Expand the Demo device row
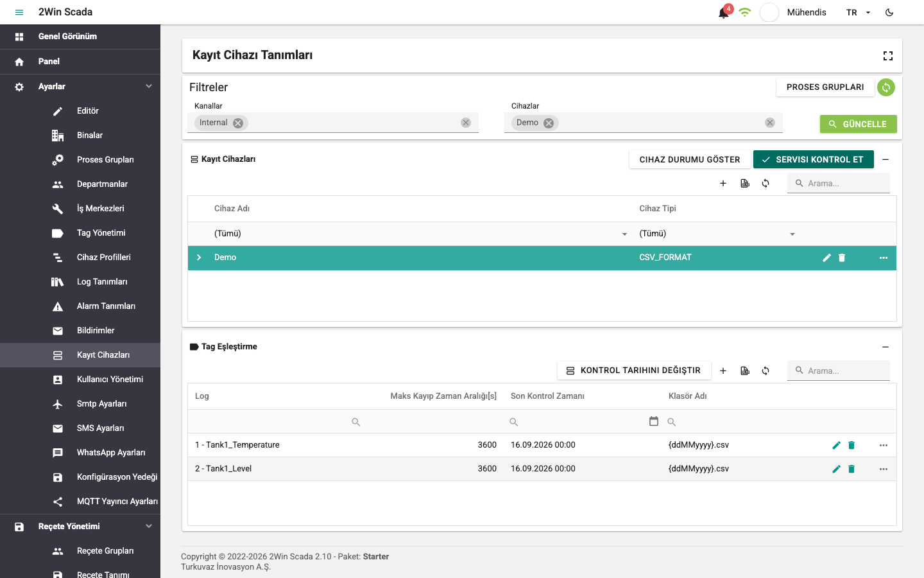This screenshot has height=578, width=924. (x=199, y=258)
